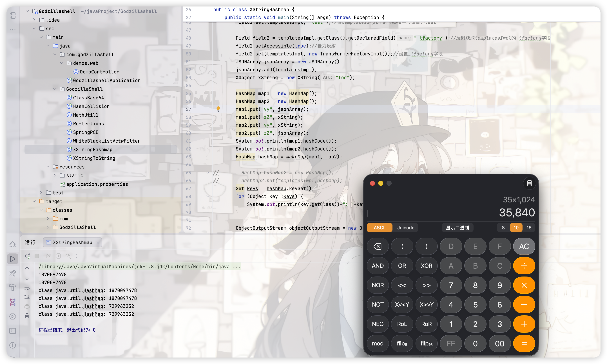Screen dimensions: 607x364
Task: Click the up arrow in console gutter
Action: click(27, 269)
